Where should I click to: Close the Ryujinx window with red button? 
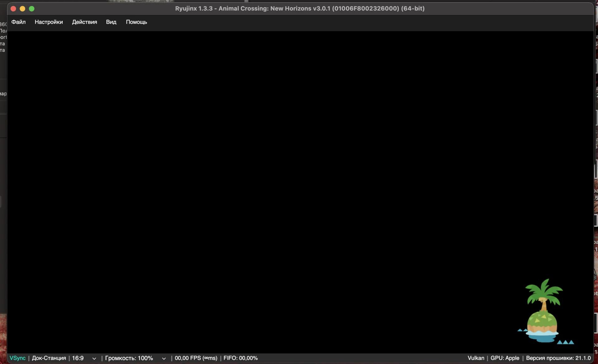click(13, 9)
